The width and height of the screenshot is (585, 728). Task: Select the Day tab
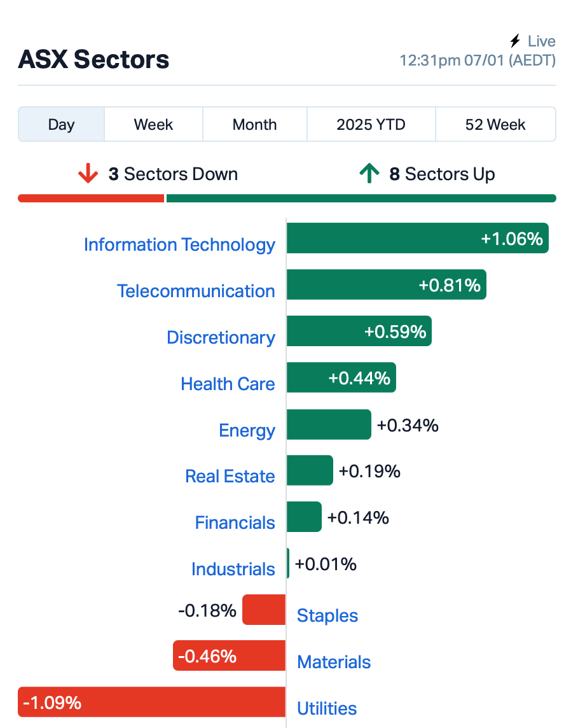pyautogui.click(x=61, y=125)
